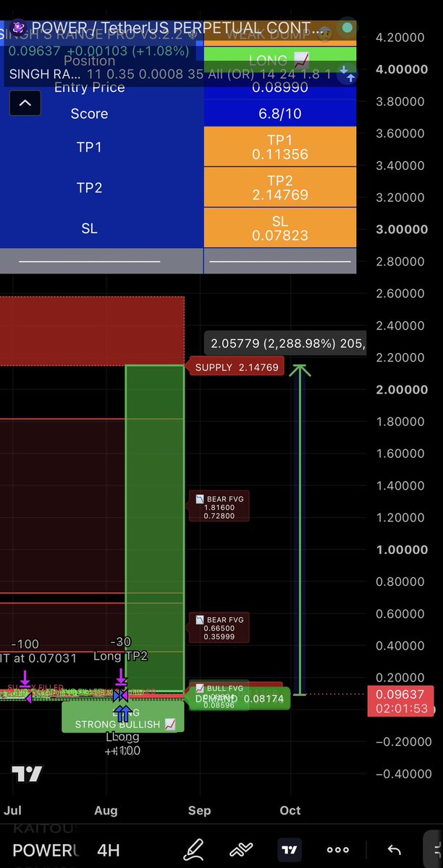Tap the orange TP1 0.11356 cell
This screenshot has width=443, height=868.
click(280, 147)
